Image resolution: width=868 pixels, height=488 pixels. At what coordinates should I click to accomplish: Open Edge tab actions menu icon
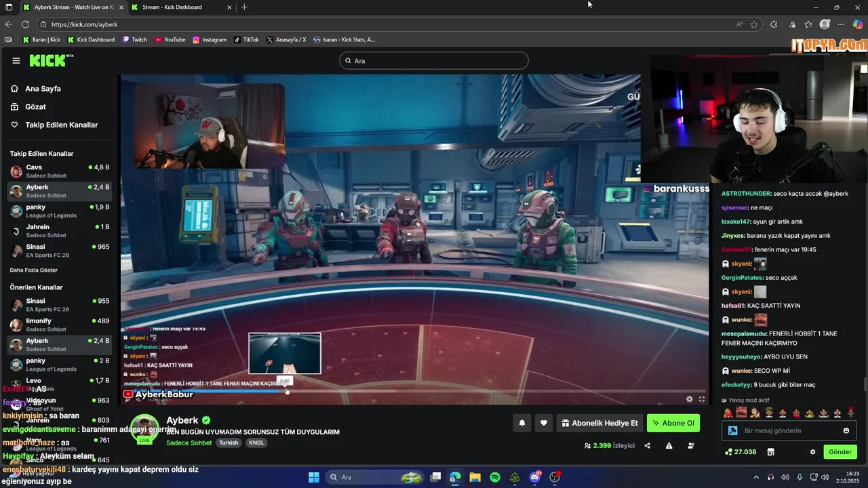pos(9,7)
